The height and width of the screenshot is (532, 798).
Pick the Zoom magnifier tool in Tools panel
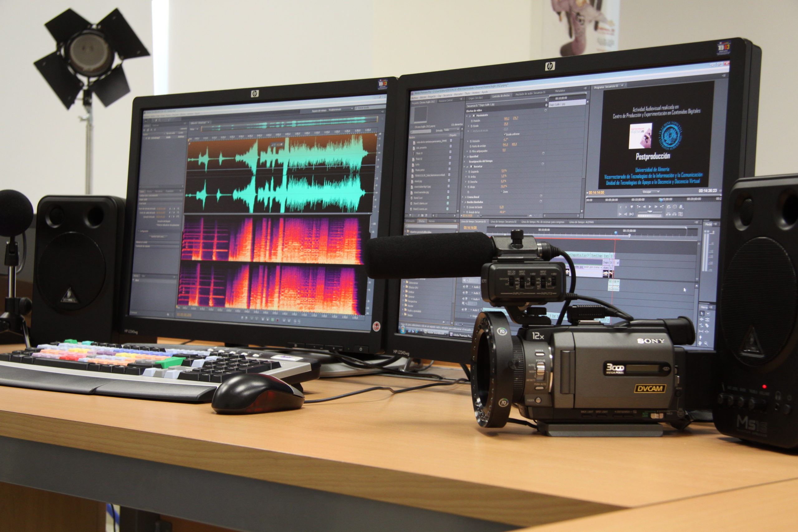click(706, 344)
